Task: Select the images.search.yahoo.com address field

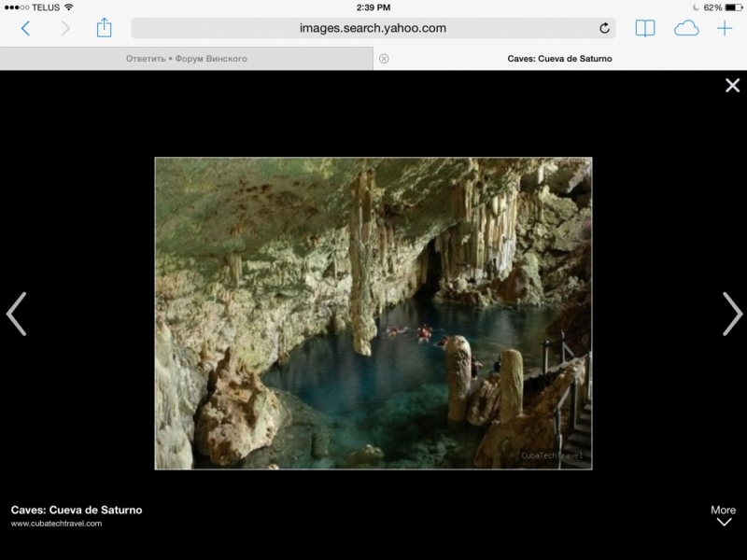Action: [373, 28]
